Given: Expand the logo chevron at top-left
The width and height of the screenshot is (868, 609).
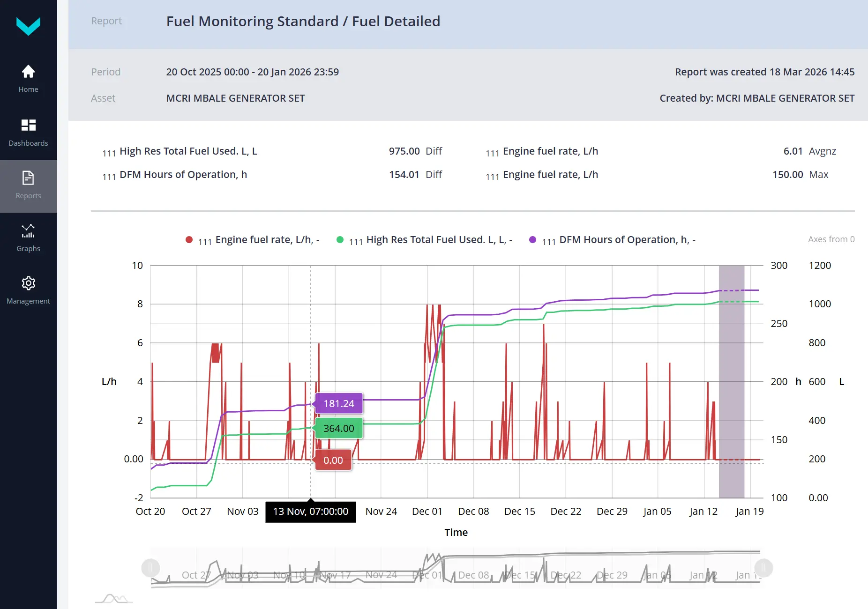Looking at the screenshot, I should click(x=29, y=27).
